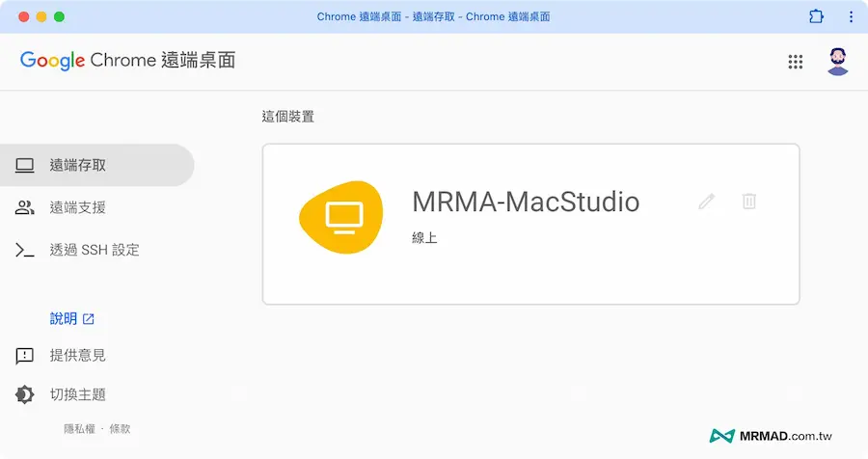Screen dimensions: 868x459
Task: Click the people icon beside 遠端支援
Action: coord(24,207)
